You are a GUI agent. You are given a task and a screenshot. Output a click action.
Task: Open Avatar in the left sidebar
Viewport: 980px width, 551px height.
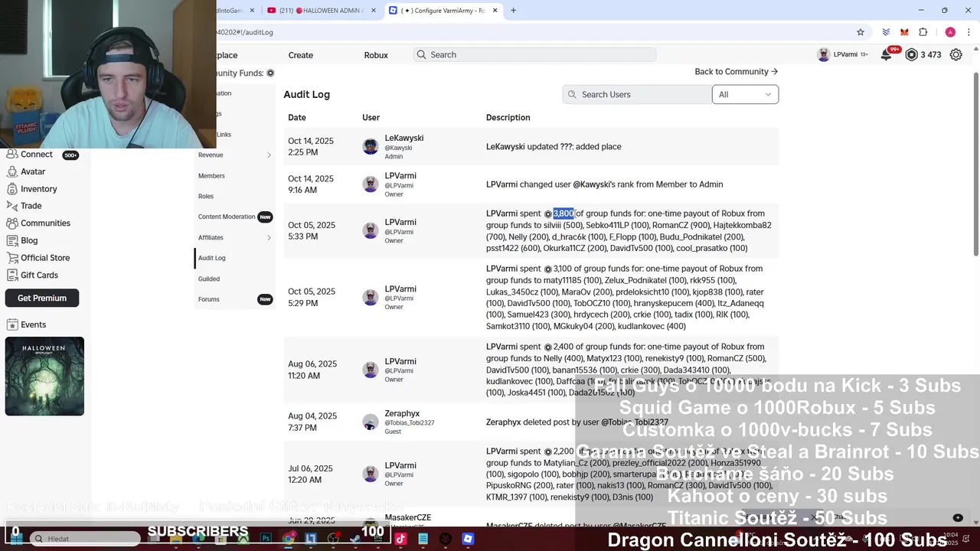pos(33,171)
